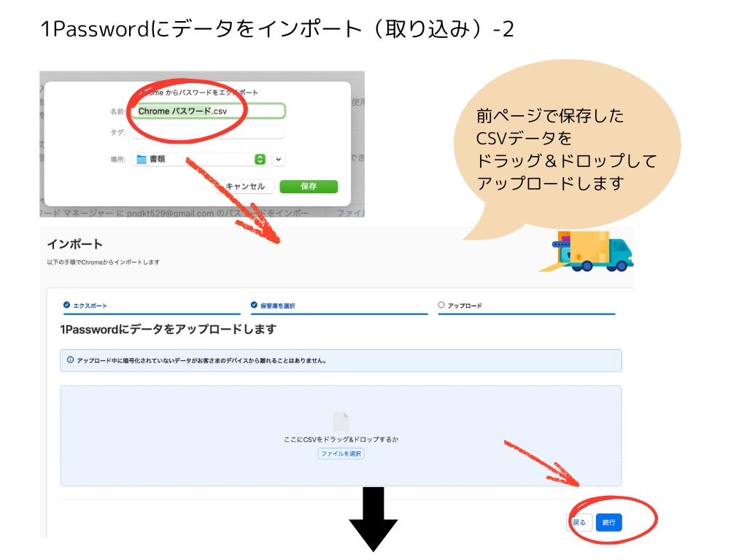Image resolution: width=747 pixels, height=560 pixels.
Task: Click the アップロード step circle indicator
Action: (x=441, y=305)
